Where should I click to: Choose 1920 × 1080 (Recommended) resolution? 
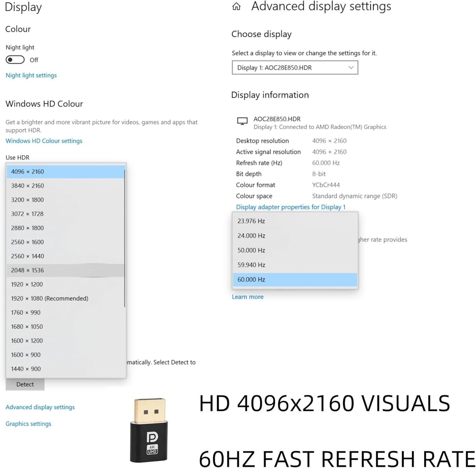pyautogui.click(x=50, y=298)
